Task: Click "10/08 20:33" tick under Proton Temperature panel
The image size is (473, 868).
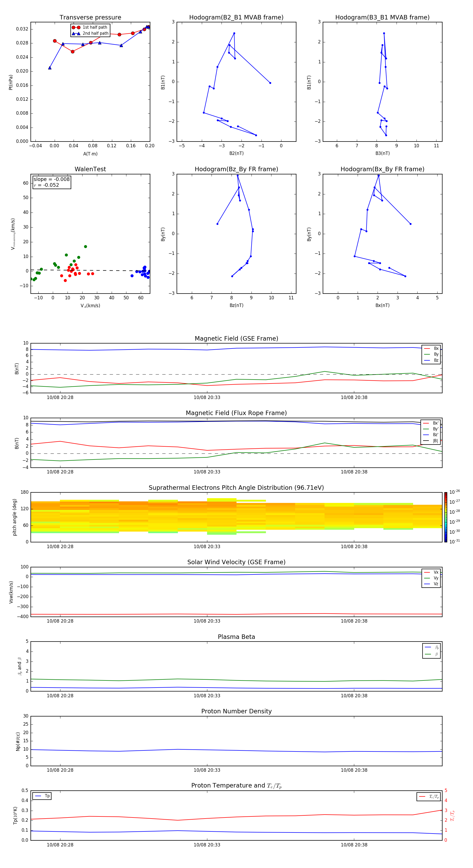Action: tap(207, 845)
